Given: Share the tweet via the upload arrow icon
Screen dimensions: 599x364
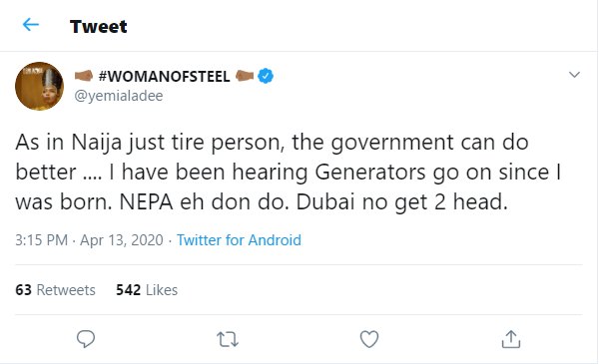Looking at the screenshot, I should (x=511, y=339).
